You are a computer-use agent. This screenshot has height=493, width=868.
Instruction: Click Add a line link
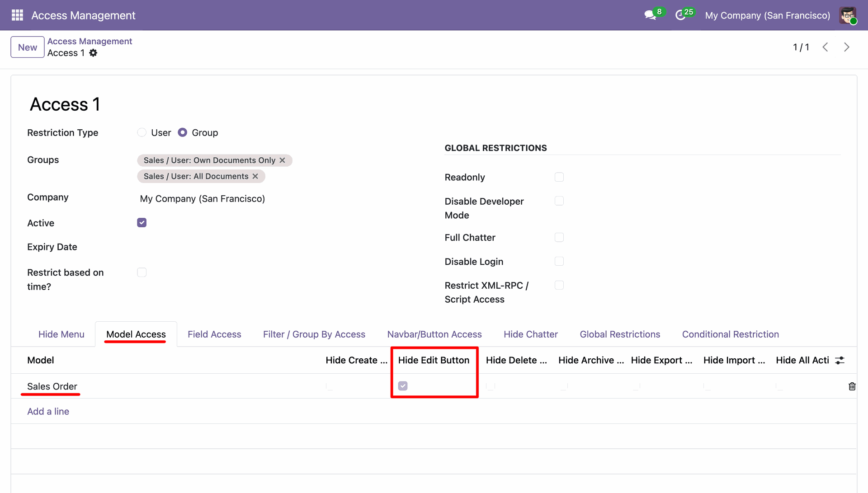48,411
